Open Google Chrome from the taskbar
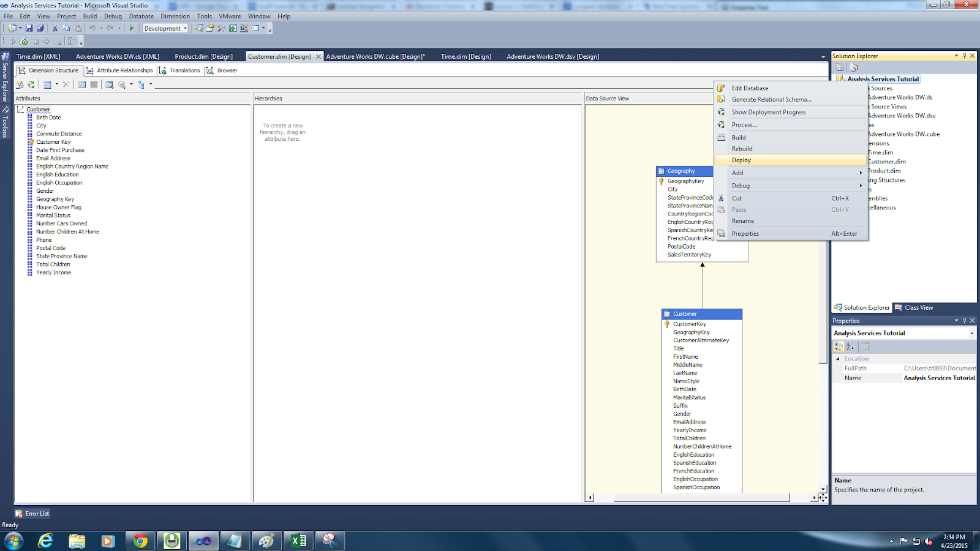The image size is (980, 551). (x=140, y=541)
